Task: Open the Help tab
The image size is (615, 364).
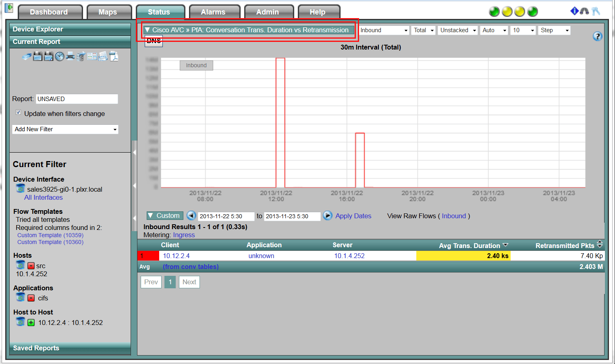Action: click(319, 12)
